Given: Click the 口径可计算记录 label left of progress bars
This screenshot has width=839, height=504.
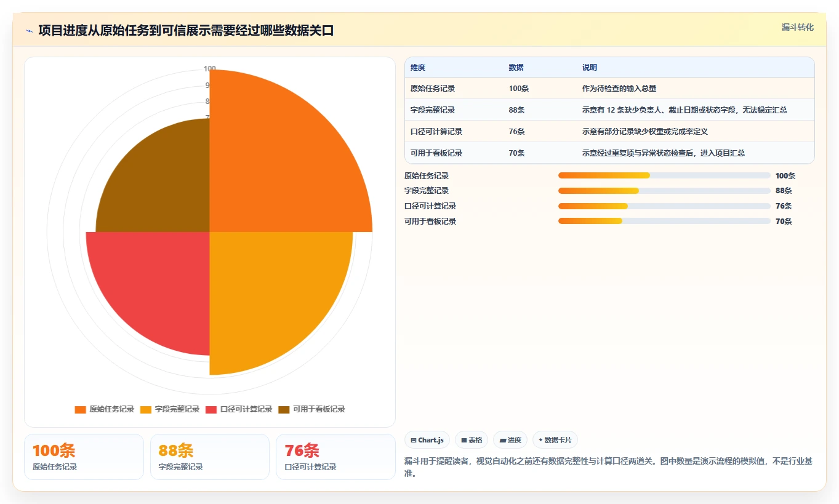Looking at the screenshot, I should coord(430,206).
